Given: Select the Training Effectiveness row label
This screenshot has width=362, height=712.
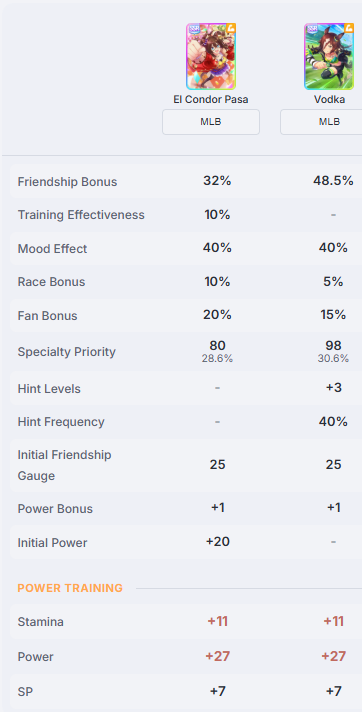Looking at the screenshot, I should coord(81,215).
